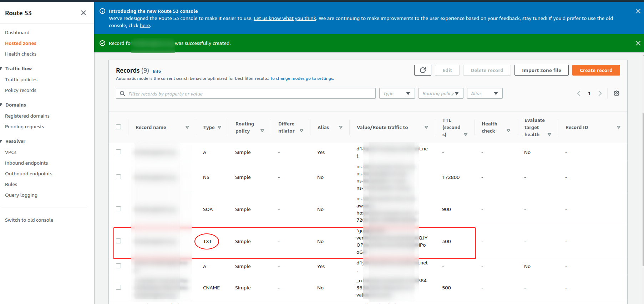This screenshot has height=304, width=644.
Task: Click Switch to old console link
Action: [x=29, y=220]
